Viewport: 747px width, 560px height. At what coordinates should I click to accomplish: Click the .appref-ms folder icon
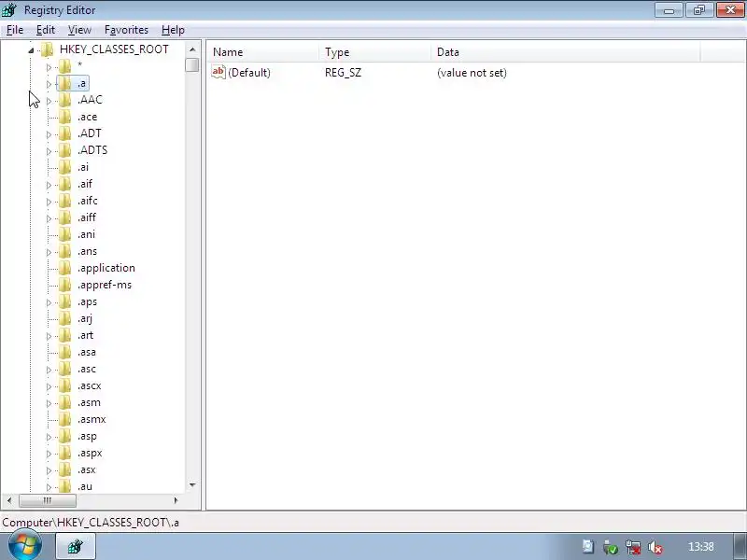(x=64, y=285)
